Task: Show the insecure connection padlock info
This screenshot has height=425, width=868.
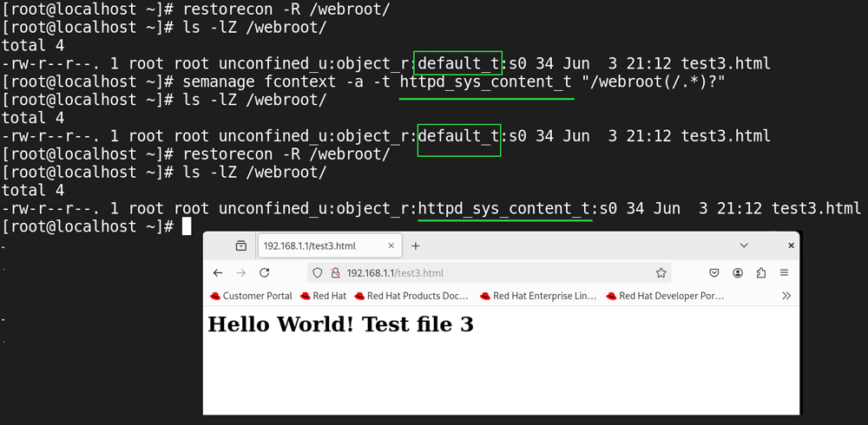Action: coord(334,273)
